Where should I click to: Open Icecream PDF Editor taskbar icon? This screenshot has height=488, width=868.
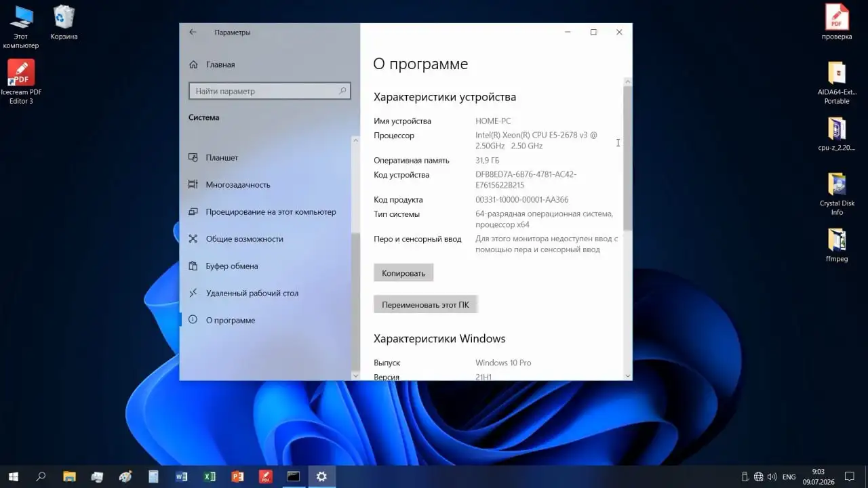pos(266,476)
